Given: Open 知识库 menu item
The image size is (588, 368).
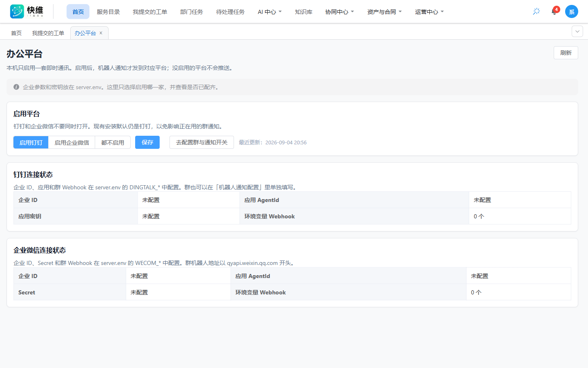Looking at the screenshot, I should point(304,12).
